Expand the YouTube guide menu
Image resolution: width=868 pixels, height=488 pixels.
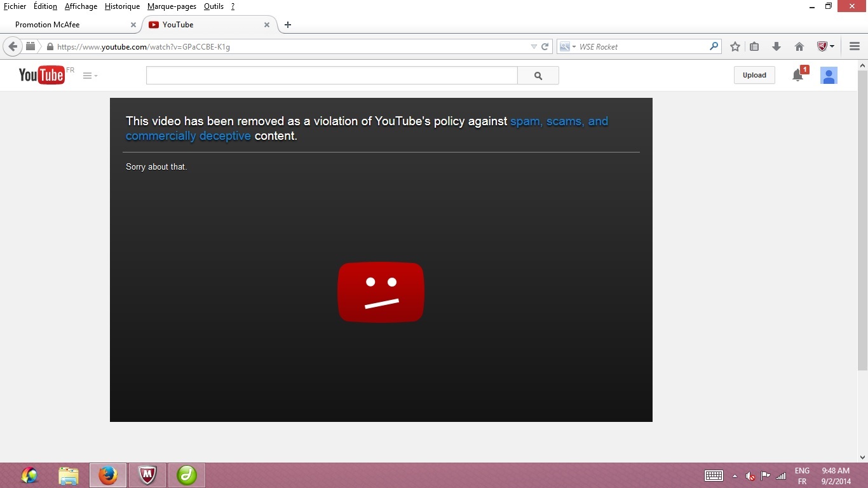[x=90, y=76]
